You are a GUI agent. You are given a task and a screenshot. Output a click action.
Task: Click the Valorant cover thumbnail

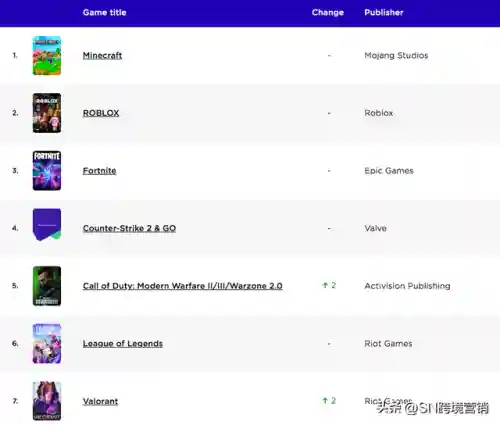click(x=47, y=401)
